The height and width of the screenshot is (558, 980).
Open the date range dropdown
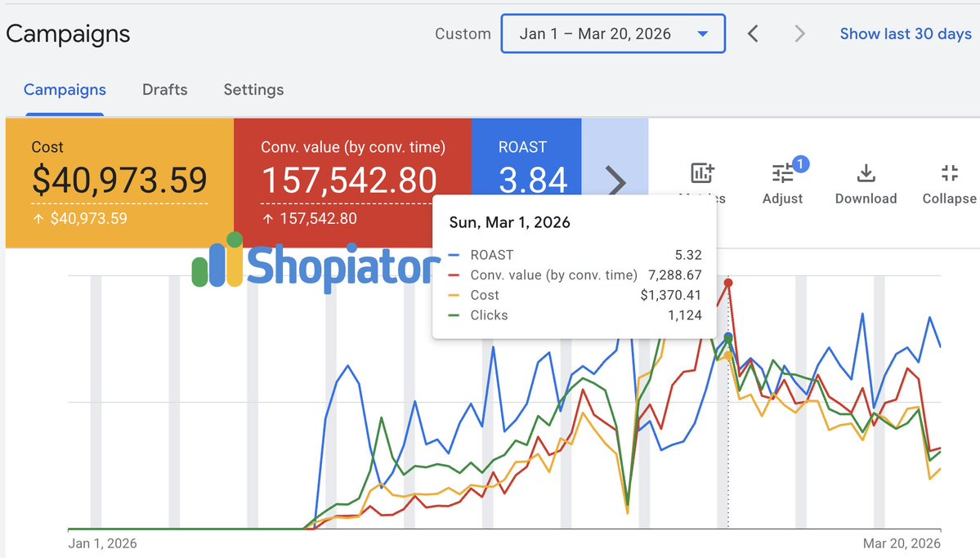click(613, 33)
